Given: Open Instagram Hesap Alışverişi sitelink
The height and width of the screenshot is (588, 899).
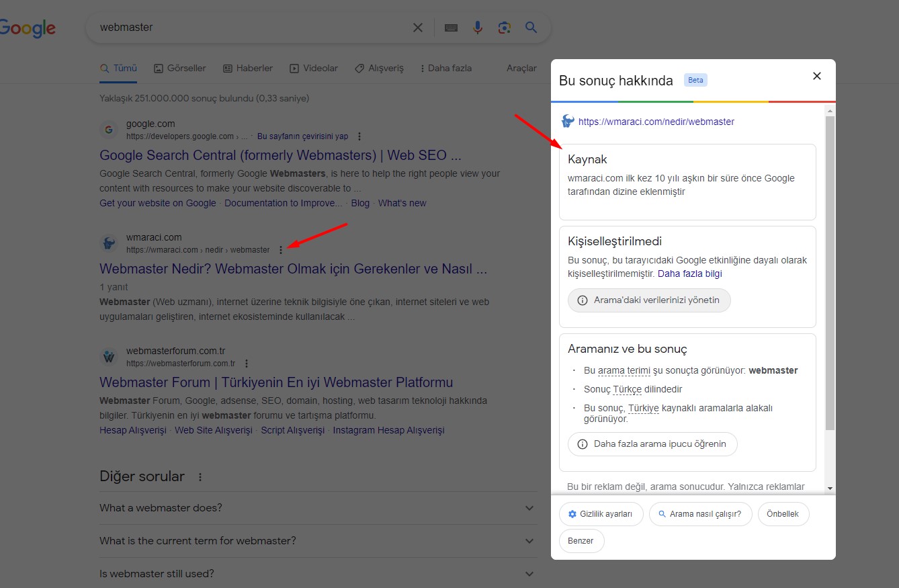Looking at the screenshot, I should pos(389,430).
